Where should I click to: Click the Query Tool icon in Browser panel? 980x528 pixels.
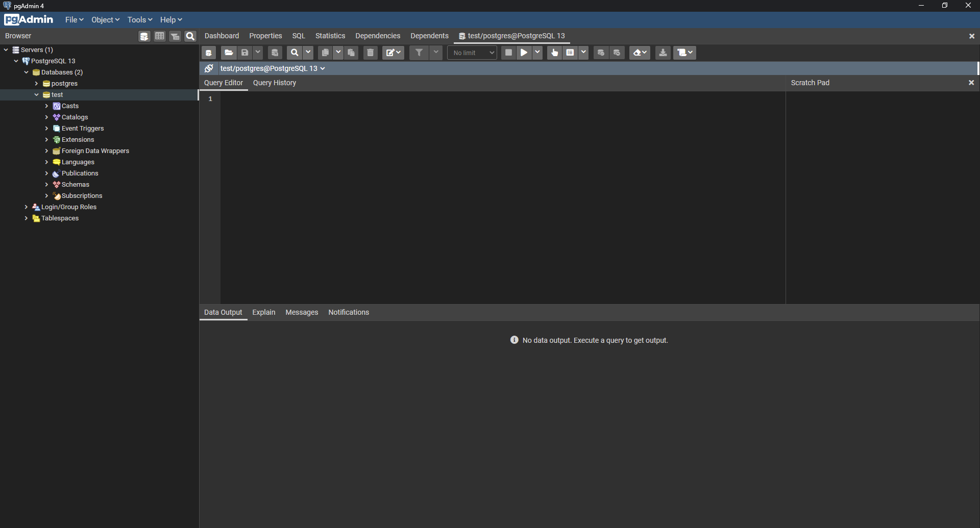(144, 36)
